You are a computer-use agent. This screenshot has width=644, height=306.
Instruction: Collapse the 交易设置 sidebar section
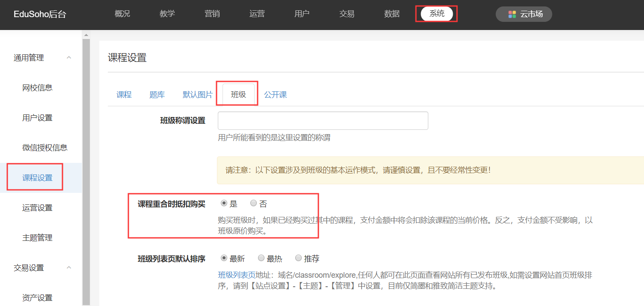[69, 268]
